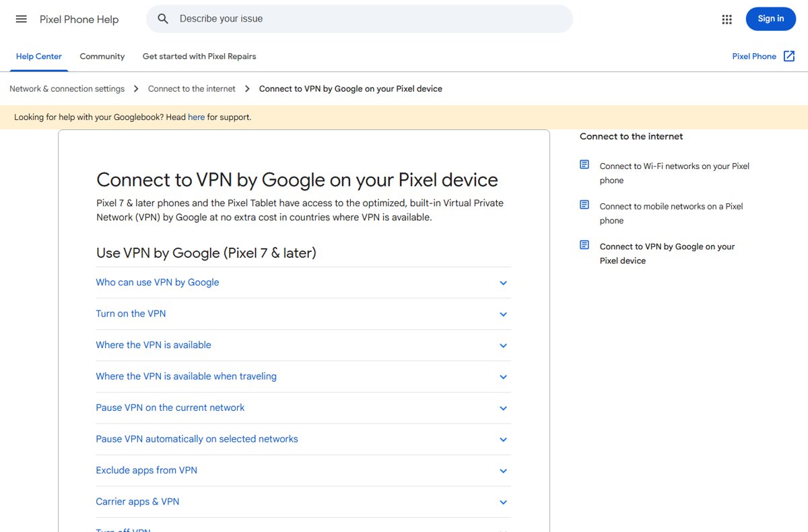Click the Pixel Phone Help title
Image resolution: width=808 pixels, height=532 pixels.
tap(79, 20)
